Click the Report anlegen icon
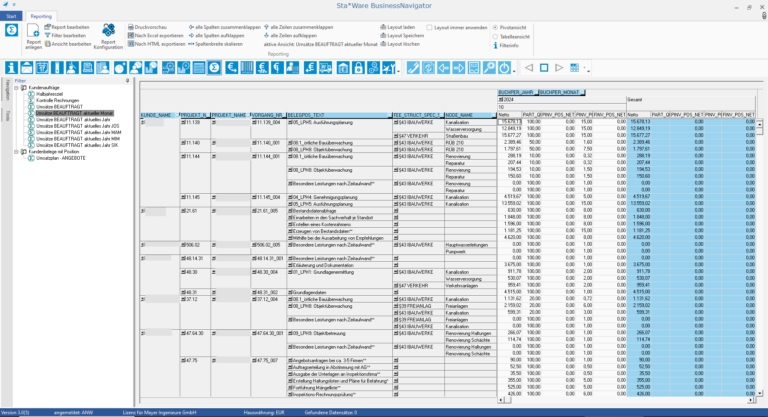Screen dimensions: 768x417 tap(33, 37)
